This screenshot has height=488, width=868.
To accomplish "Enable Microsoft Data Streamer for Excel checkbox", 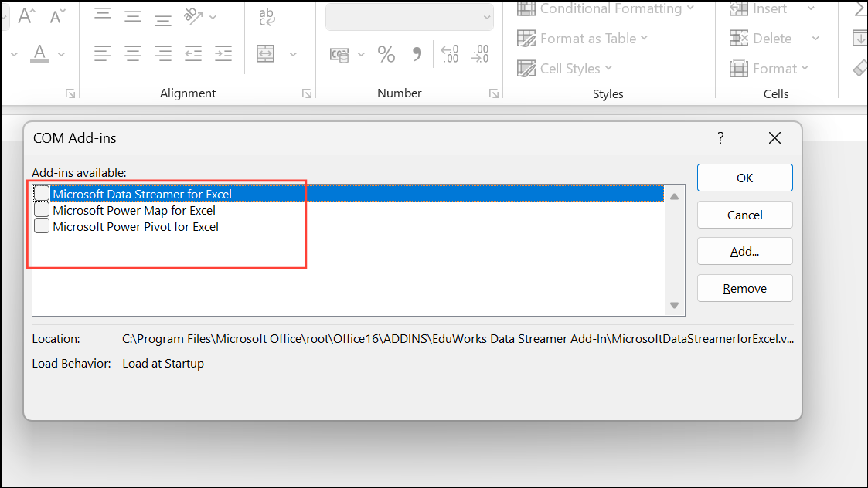I will (x=42, y=194).
